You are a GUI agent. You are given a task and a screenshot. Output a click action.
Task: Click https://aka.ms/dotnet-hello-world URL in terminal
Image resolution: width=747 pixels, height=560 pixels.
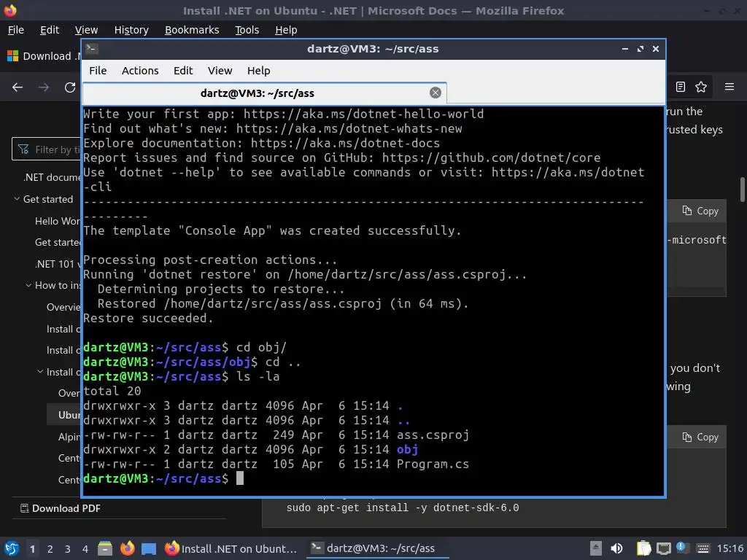tap(363, 114)
